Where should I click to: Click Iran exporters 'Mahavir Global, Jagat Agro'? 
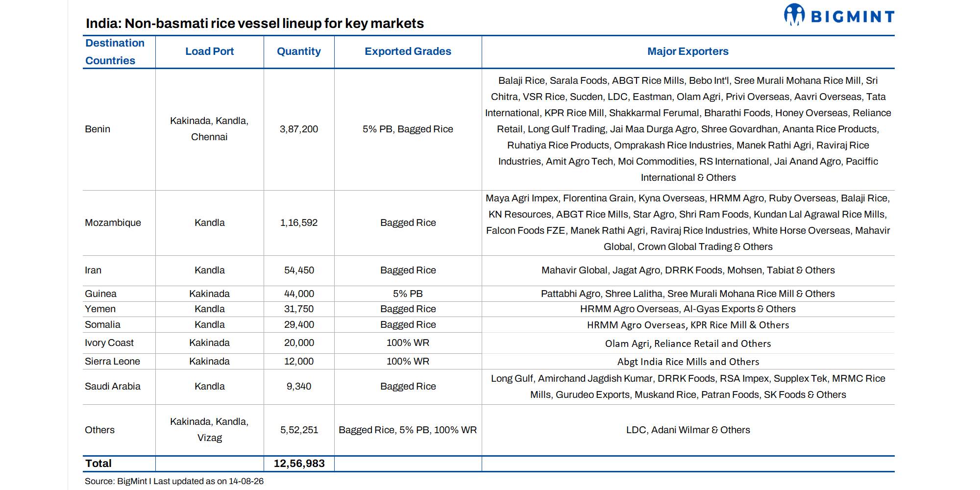click(x=688, y=270)
